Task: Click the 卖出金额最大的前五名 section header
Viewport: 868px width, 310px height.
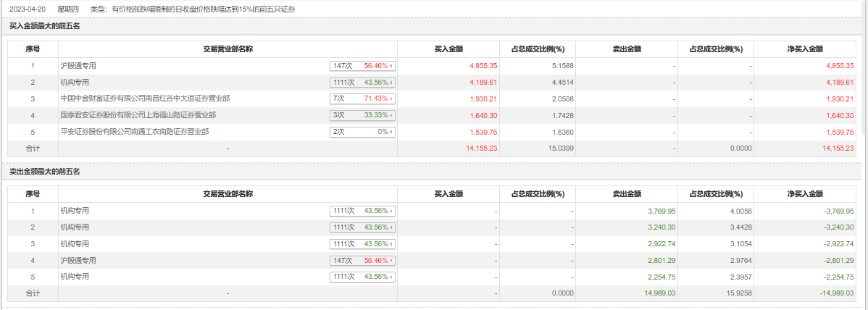Action: (x=45, y=172)
